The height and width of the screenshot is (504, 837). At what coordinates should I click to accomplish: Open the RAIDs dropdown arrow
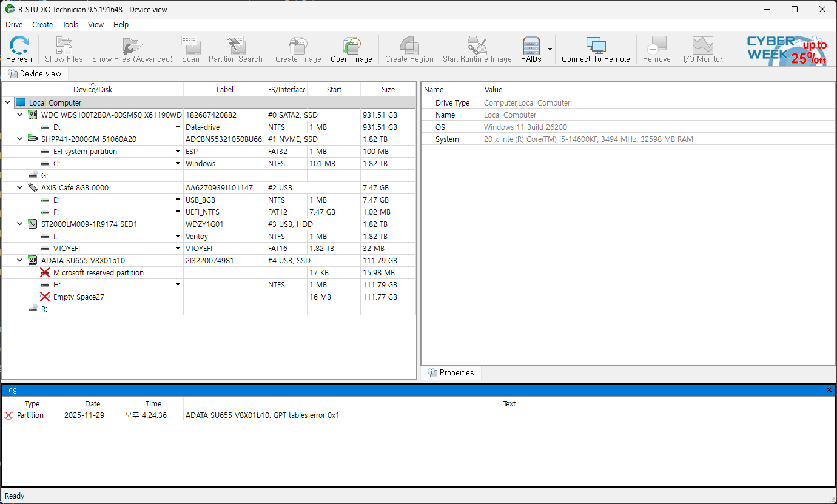(x=550, y=49)
